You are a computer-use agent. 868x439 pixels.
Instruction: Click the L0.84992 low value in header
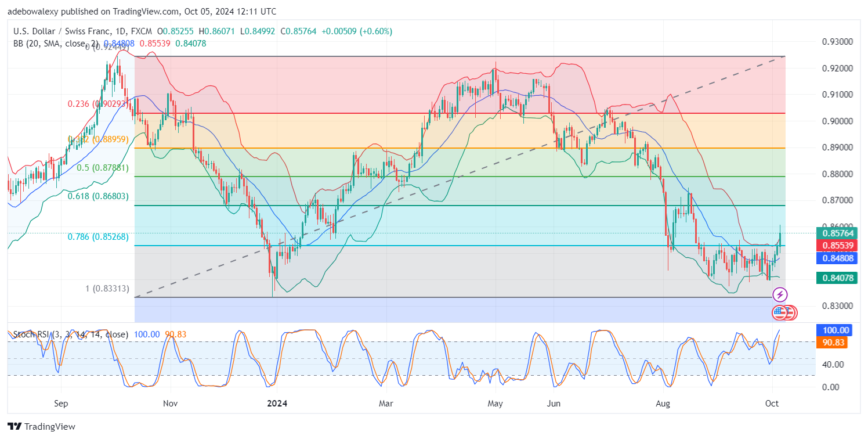click(x=257, y=31)
